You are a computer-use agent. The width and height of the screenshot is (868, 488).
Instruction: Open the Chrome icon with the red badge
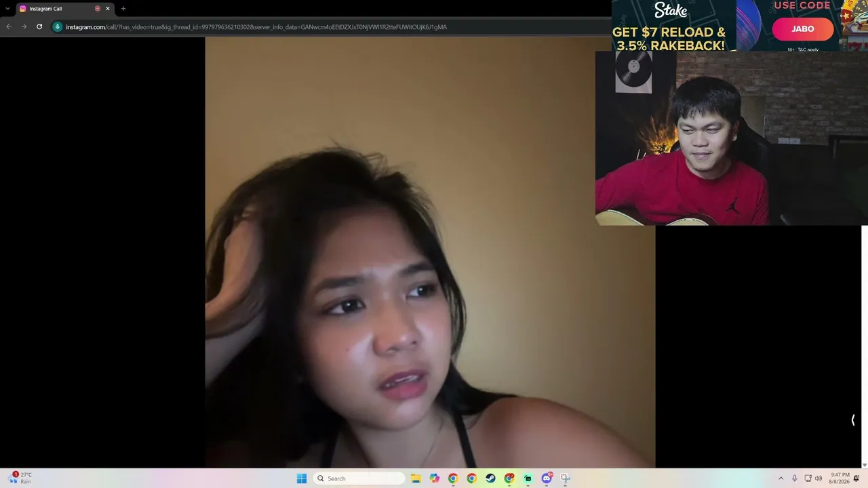pyautogui.click(x=509, y=479)
